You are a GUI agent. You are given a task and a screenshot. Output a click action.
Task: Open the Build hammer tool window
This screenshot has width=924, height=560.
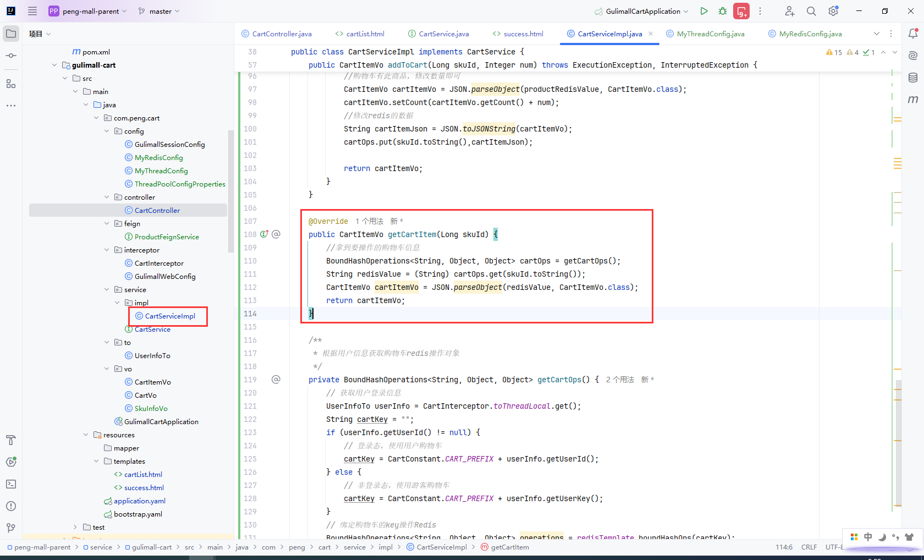(11, 440)
